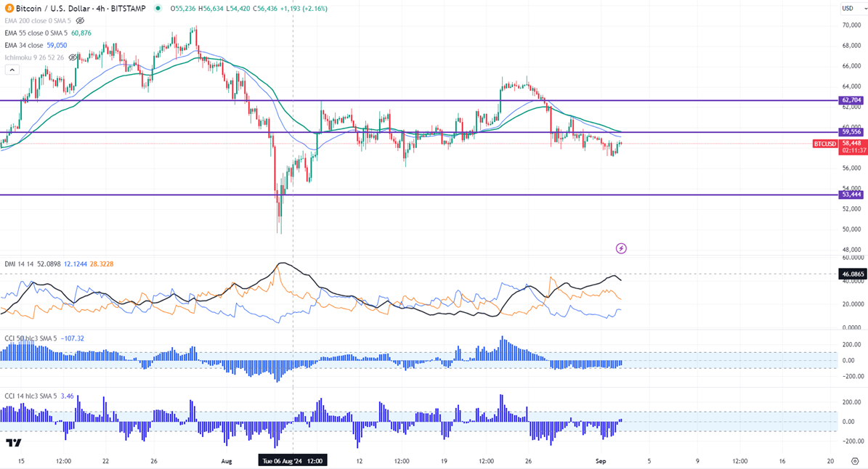Click the 20.0000 DMI axis label

tap(853, 304)
